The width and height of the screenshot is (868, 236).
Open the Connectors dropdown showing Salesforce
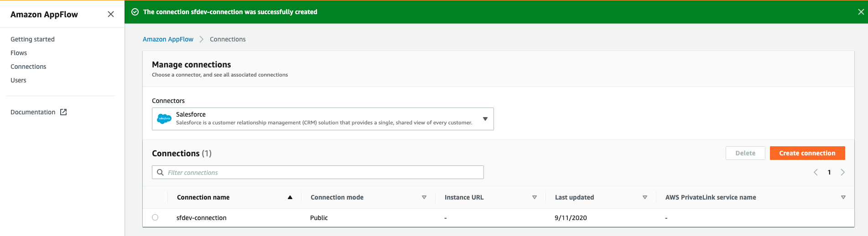(322, 118)
